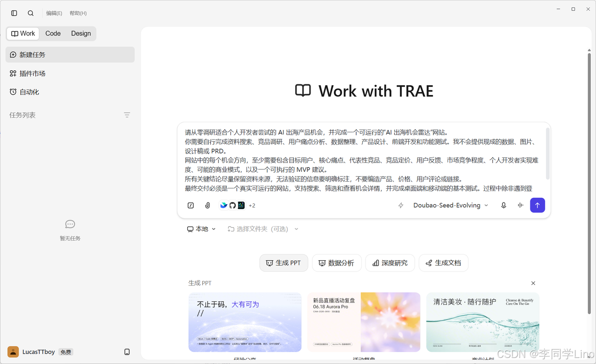This screenshot has width=596, height=364.
Task: Switch to the Design mode tab
Action: tap(81, 34)
